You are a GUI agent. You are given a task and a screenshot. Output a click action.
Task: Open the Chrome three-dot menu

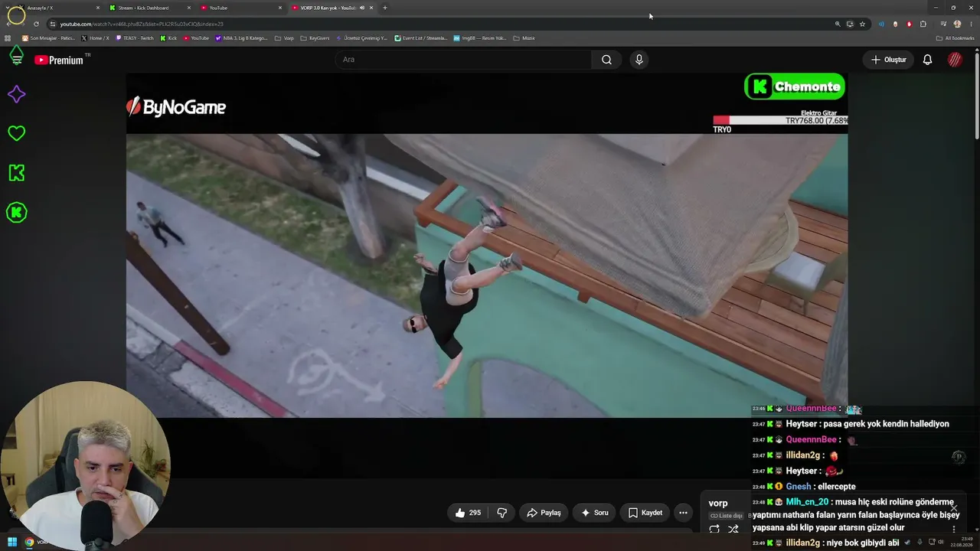[970, 24]
